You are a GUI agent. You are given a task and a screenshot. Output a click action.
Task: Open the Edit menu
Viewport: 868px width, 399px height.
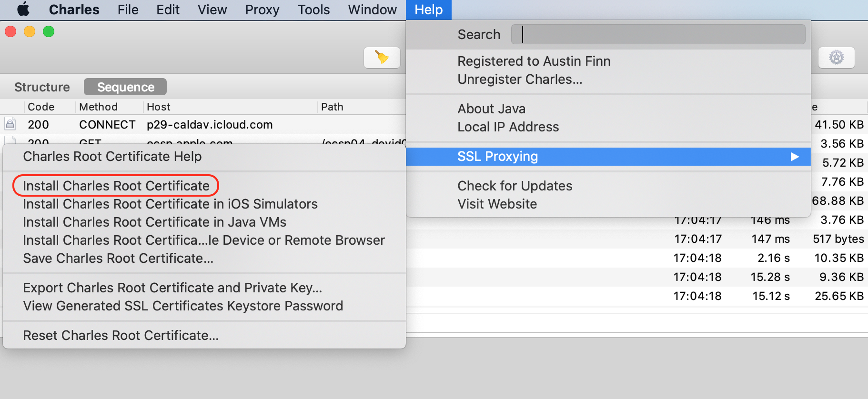click(x=168, y=10)
